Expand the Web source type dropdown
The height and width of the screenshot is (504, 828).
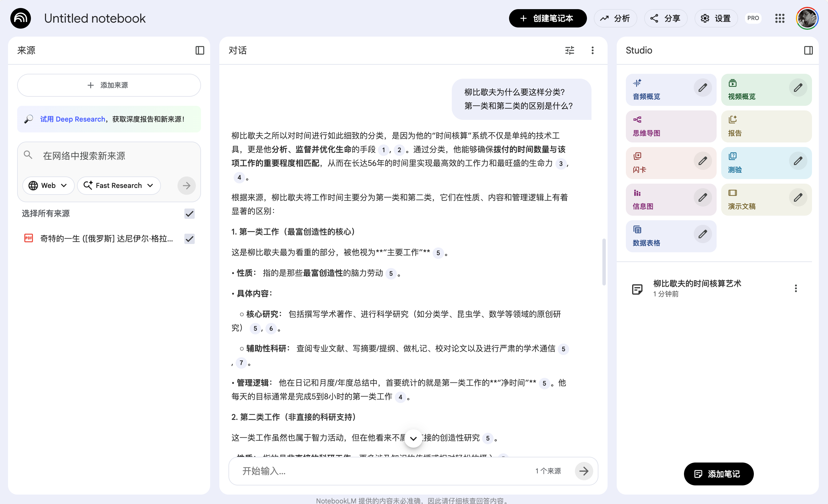48,186
